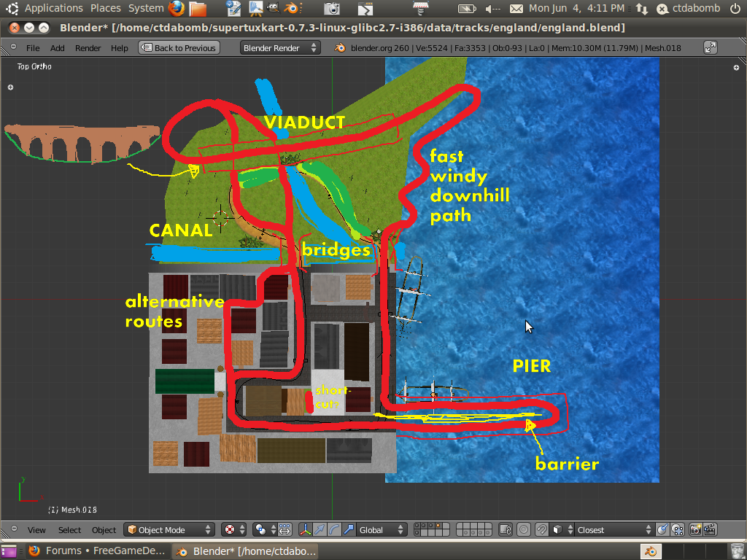Open the Blender Render engine dropdown
This screenshot has width=747, height=560.
point(280,47)
